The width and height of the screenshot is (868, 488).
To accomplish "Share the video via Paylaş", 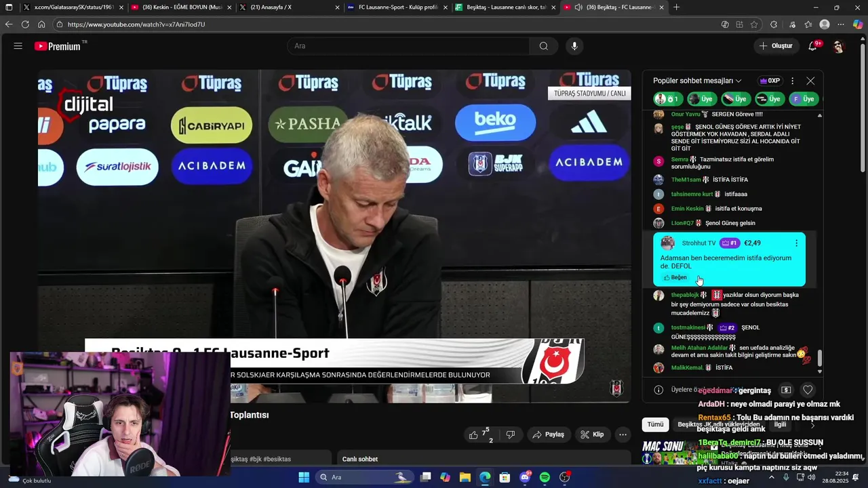I will coord(549,434).
